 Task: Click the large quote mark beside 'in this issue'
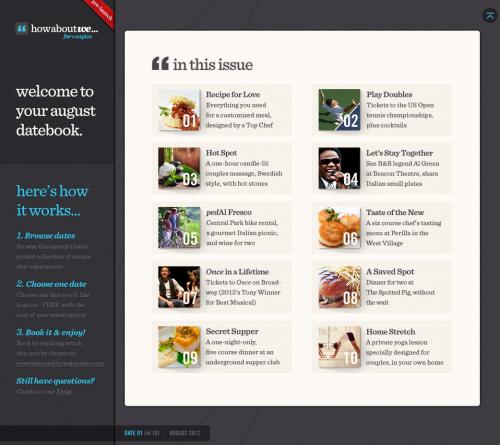point(160,63)
